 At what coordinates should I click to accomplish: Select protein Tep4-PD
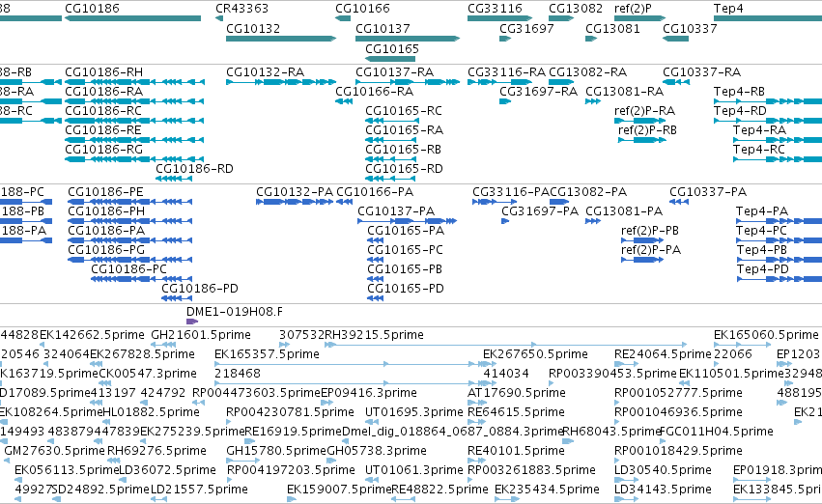[x=779, y=279]
